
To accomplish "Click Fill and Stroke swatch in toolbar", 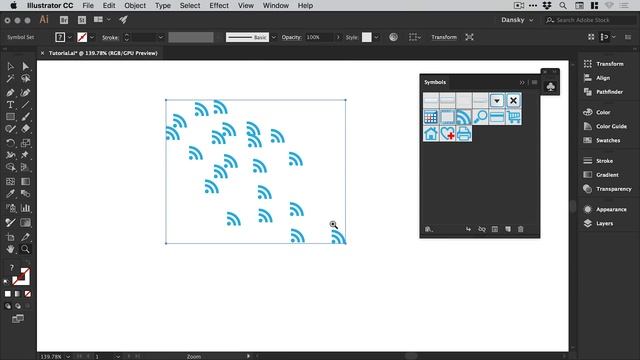I will 20,277.
